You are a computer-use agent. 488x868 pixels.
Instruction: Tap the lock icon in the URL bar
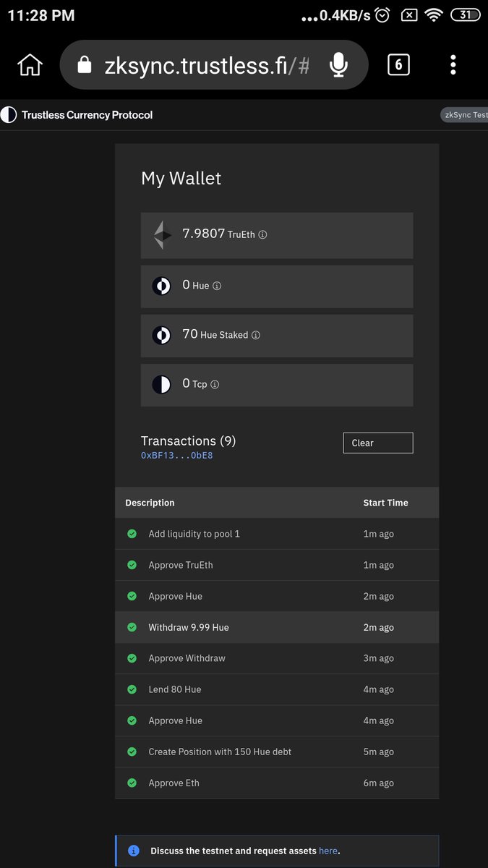85,65
